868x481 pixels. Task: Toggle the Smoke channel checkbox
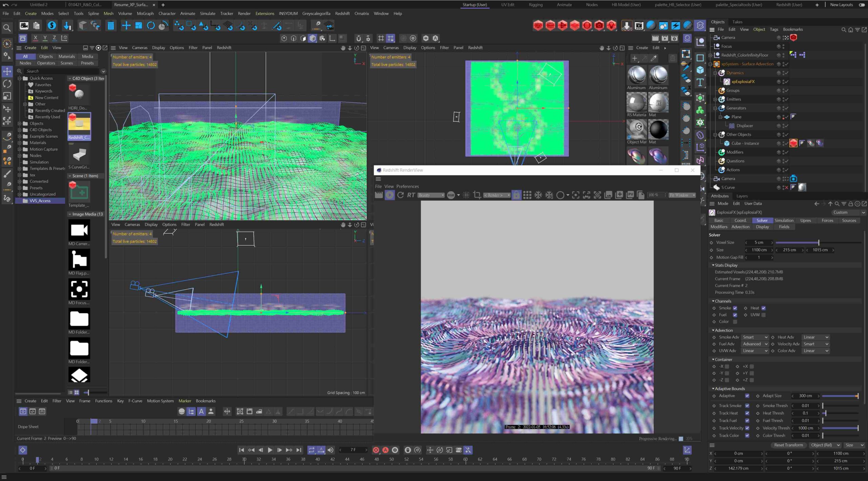[x=735, y=308]
